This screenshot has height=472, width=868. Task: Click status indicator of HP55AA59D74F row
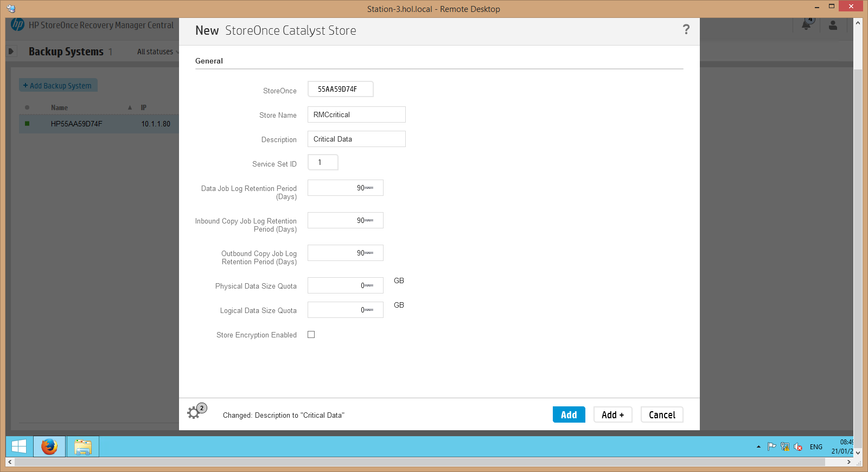[x=27, y=124]
